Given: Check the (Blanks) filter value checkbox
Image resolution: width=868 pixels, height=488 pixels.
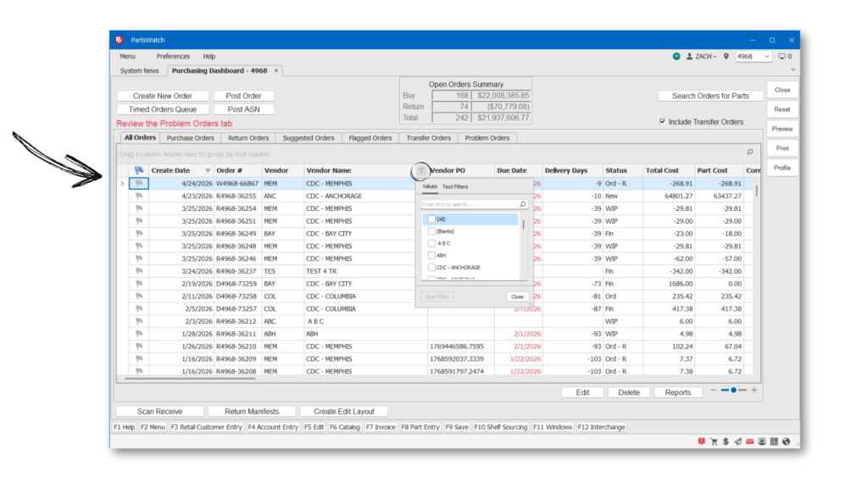Looking at the screenshot, I should click(431, 231).
